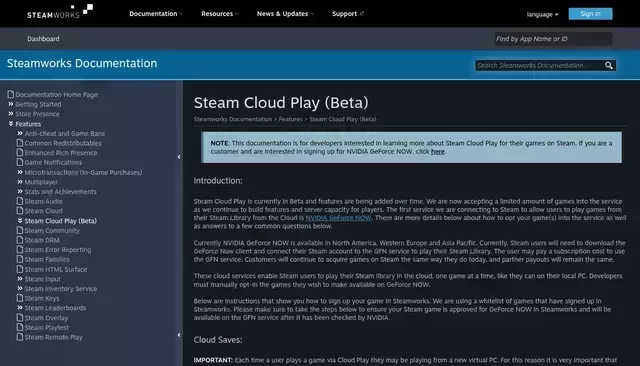Click the Game Notifications page icon
This screenshot has width=640, height=366.
[20, 162]
